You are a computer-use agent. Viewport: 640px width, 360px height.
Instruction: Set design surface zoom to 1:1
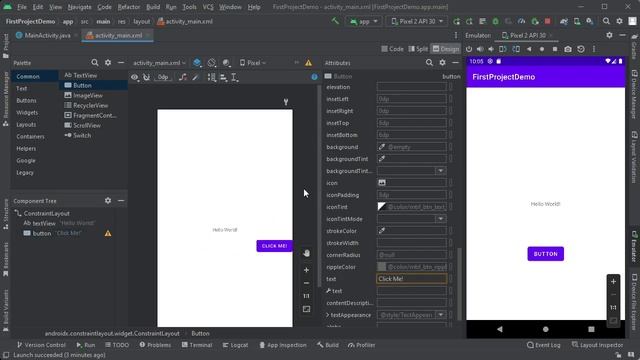click(x=306, y=296)
